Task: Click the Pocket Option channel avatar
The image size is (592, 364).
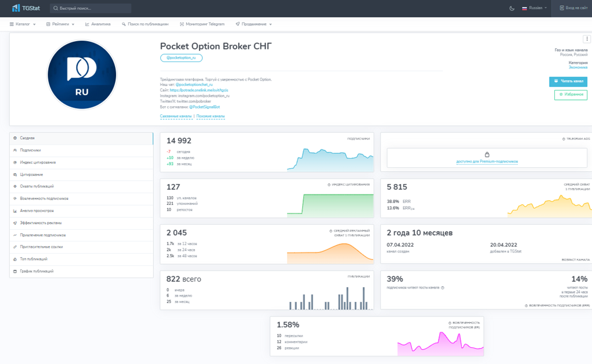Action: (x=81, y=75)
